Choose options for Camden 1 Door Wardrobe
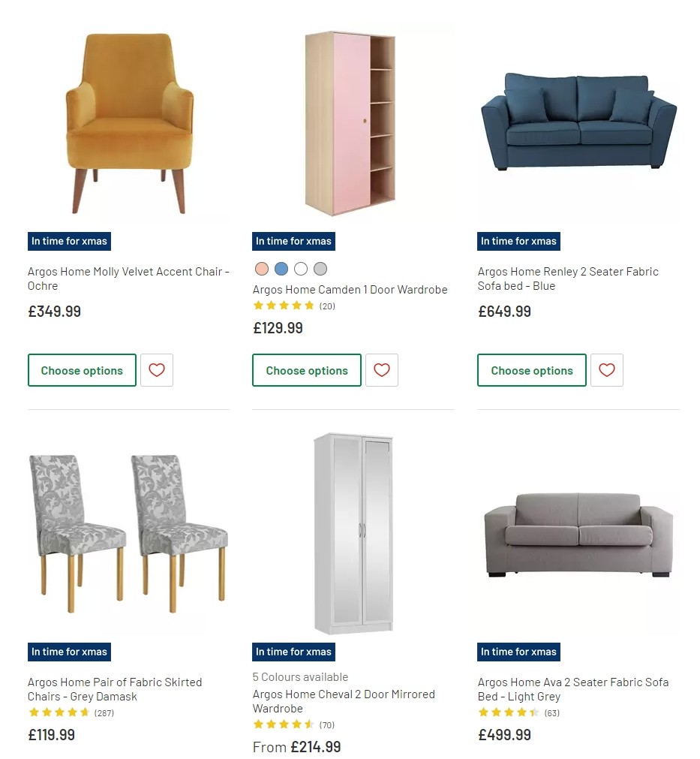 click(307, 370)
